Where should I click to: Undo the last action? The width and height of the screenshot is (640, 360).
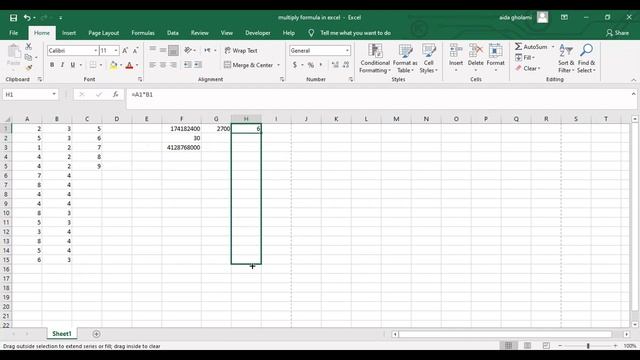[x=27, y=18]
